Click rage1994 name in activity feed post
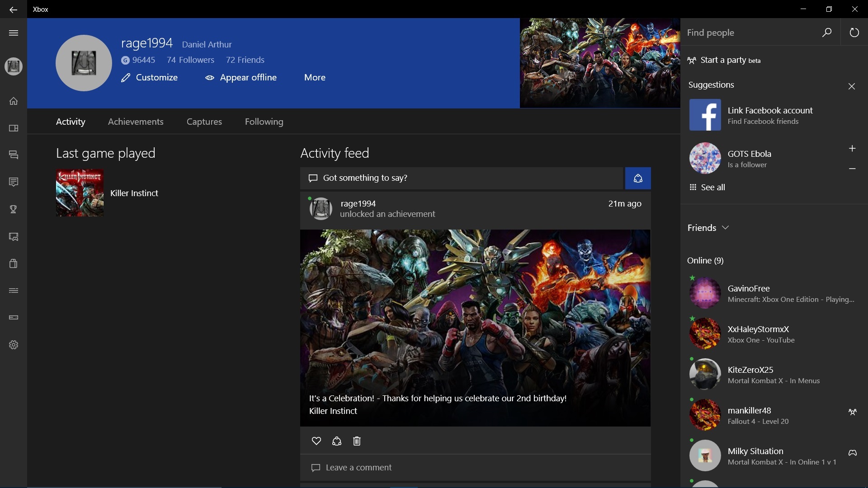Viewport: 868px width, 488px height. [358, 203]
